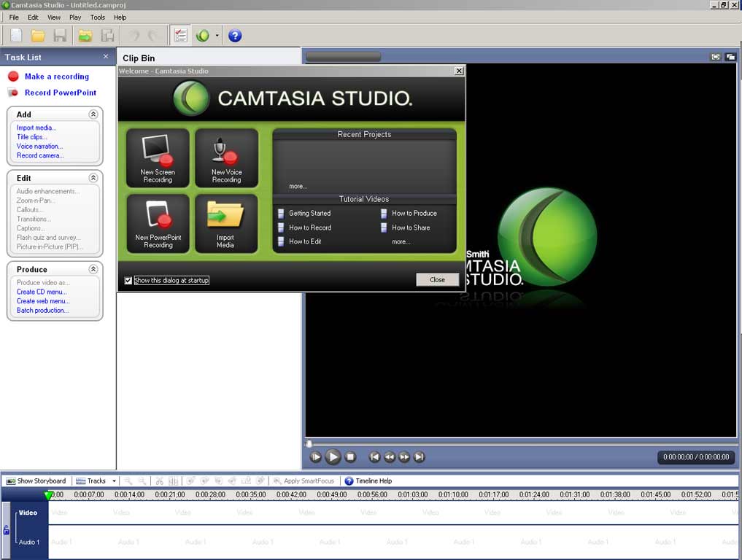742x560 pixels.
Task: Click the detach preview window icon
Action: [730, 57]
